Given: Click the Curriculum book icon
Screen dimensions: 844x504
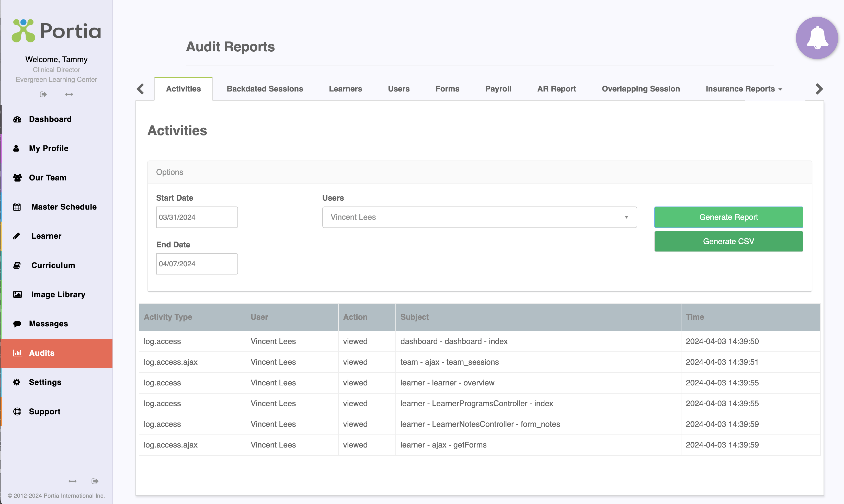Looking at the screenshot, I should click(17, 265).
